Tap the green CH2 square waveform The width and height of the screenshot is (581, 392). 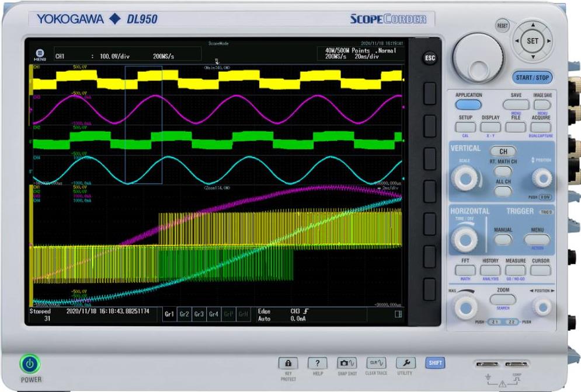[x=217, y=140]
